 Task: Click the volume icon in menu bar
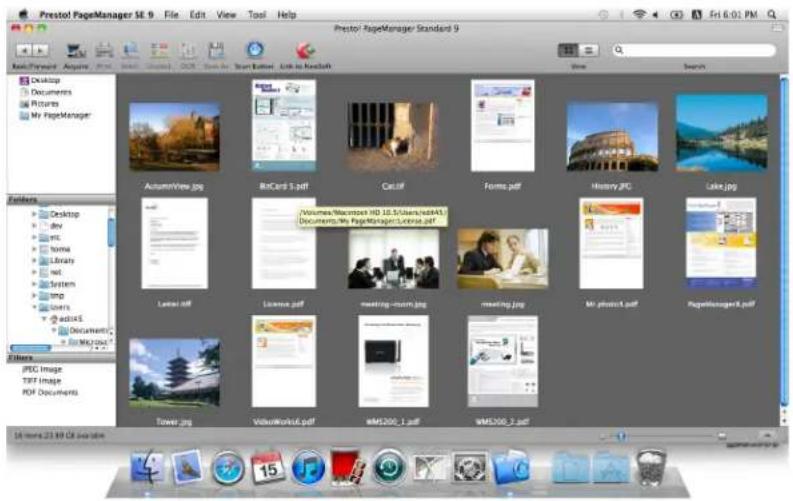click(655, 15)
